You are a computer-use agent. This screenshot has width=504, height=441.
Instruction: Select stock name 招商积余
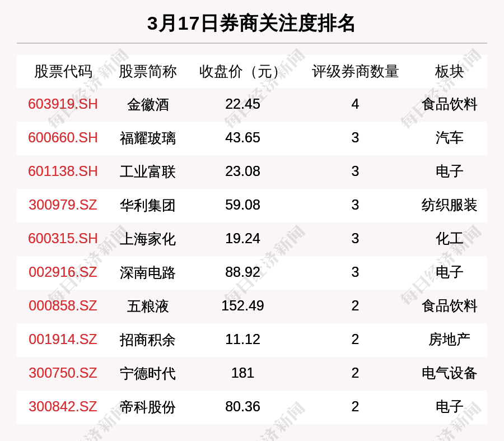(x=147, y=340)
